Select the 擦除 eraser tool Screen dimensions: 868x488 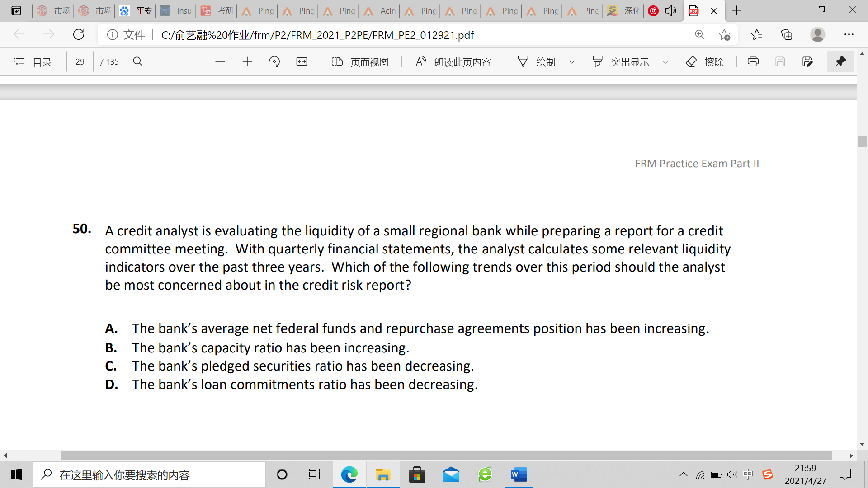(705, 62)
